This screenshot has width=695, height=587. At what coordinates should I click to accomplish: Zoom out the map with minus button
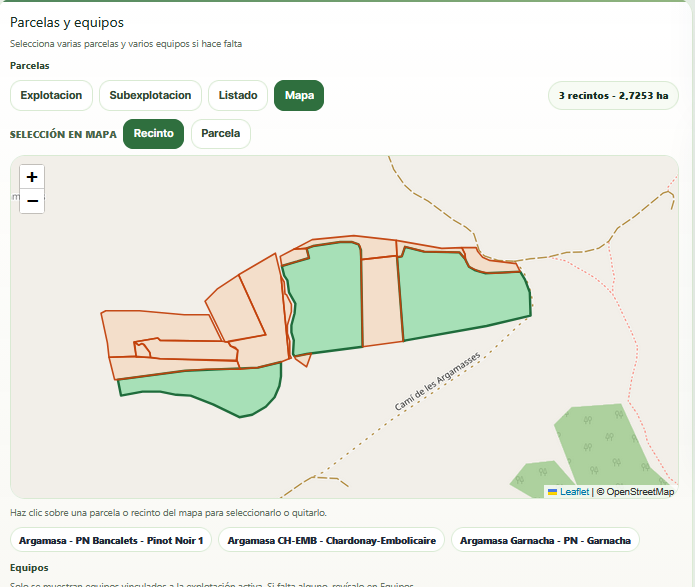32,201
